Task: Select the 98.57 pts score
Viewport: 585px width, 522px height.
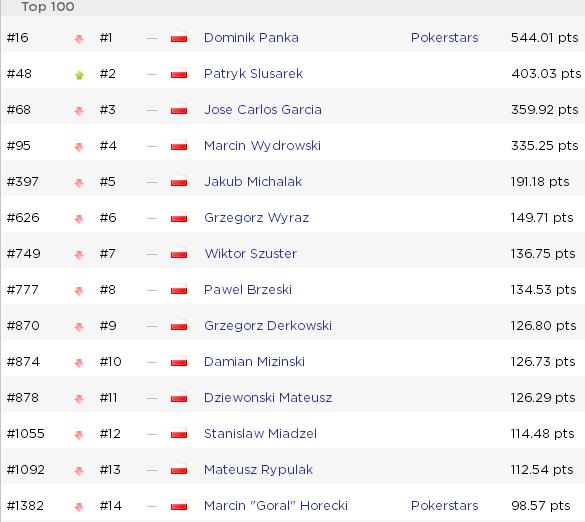Action: [541, 506]
